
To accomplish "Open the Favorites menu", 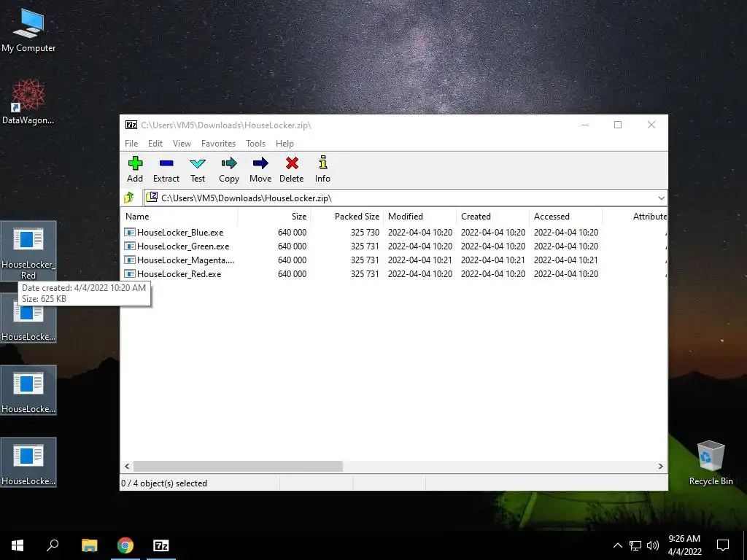I will pyautogui.click(x=218, y=144).
